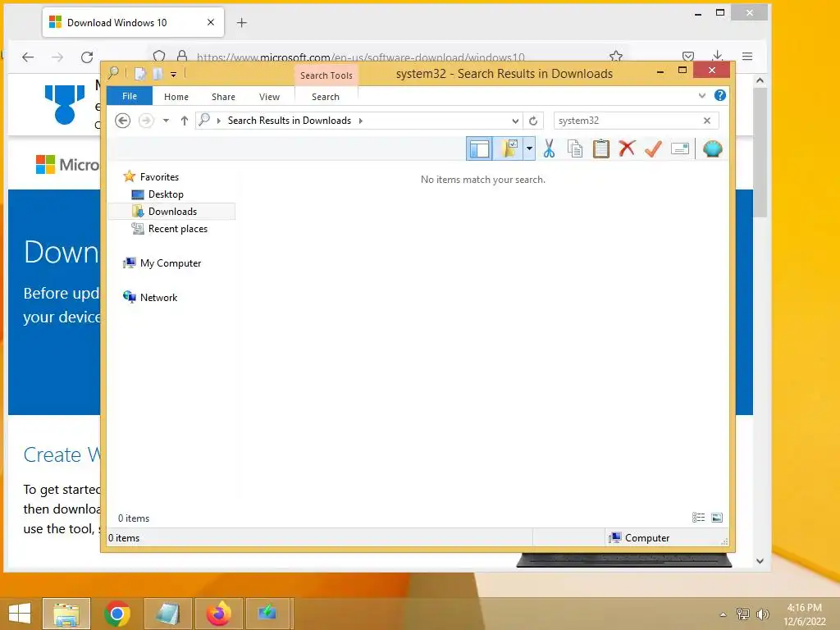
Task: Click the Explorer forward arrow button
Action: click(146, 121)
